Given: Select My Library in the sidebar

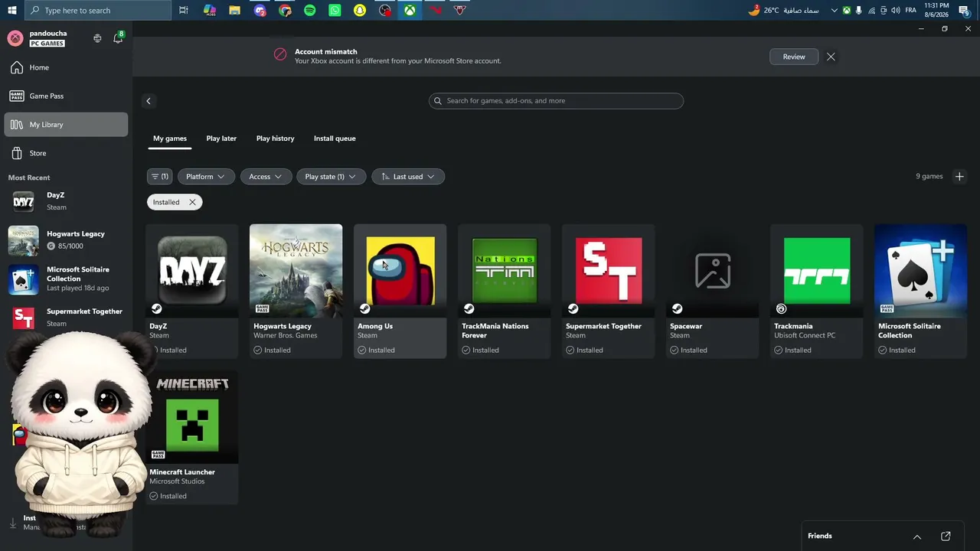Looking at the screenshot, I should pyautogui.click(x=66, y=125).
